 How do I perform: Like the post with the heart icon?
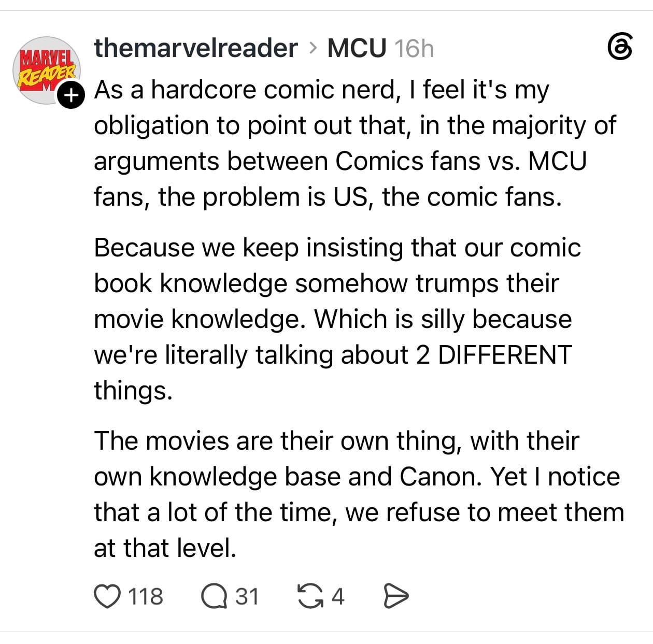tap(107, 596)
